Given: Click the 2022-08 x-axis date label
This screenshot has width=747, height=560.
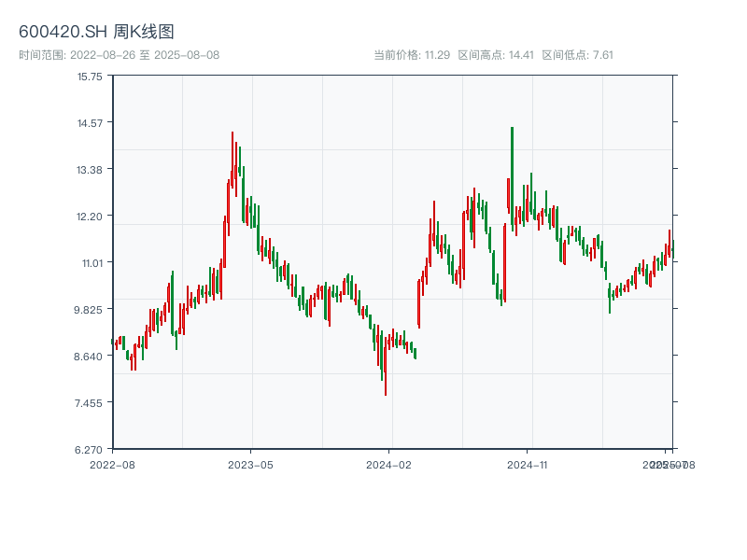Looking at the screenshot, I should point(112,464).
